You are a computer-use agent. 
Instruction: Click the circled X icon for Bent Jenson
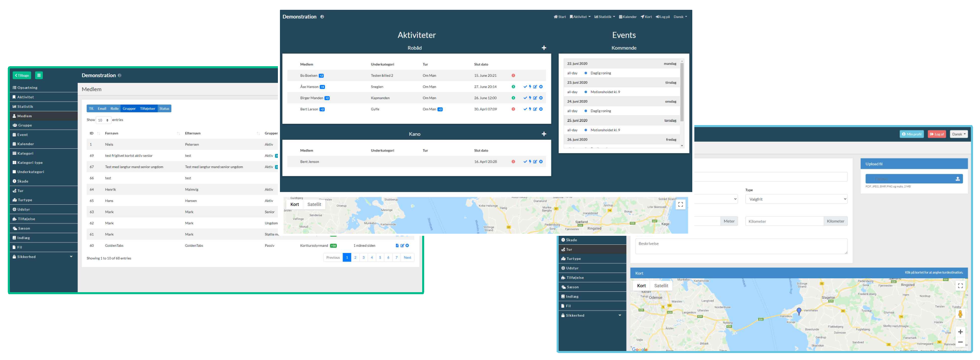point(541,162)
